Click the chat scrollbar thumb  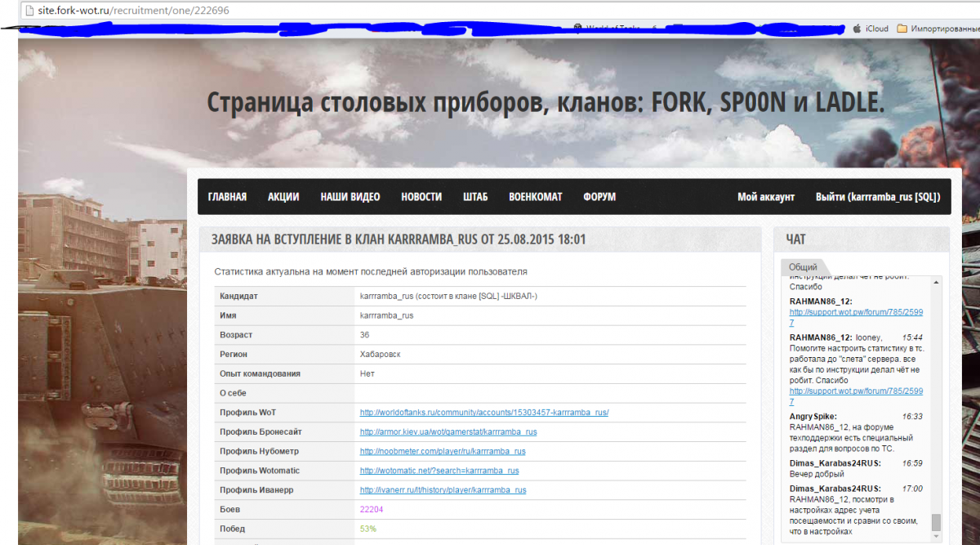936,521
